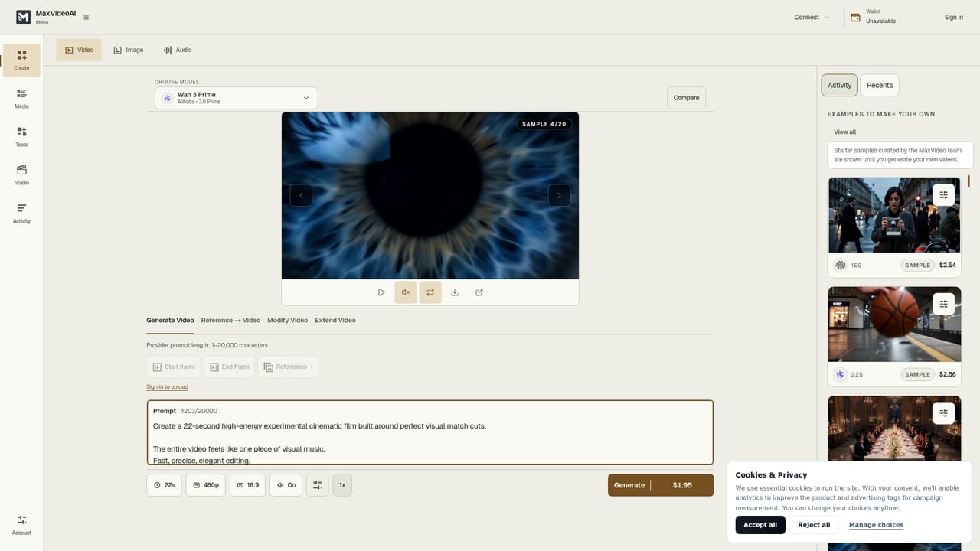Viewport: 980px width, 551px height.
Task: Switch to the Image tab
Action: pos(129,50)
